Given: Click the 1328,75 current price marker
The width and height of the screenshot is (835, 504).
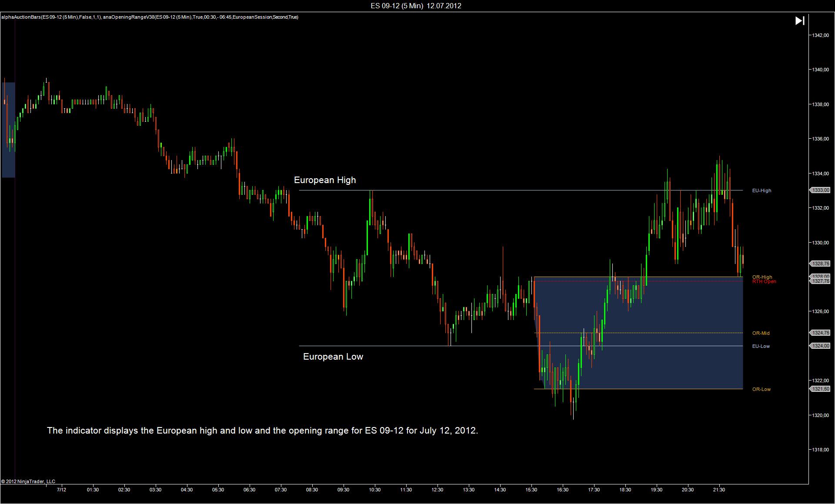Looking at the screenshot, I should tap(820, 264).
